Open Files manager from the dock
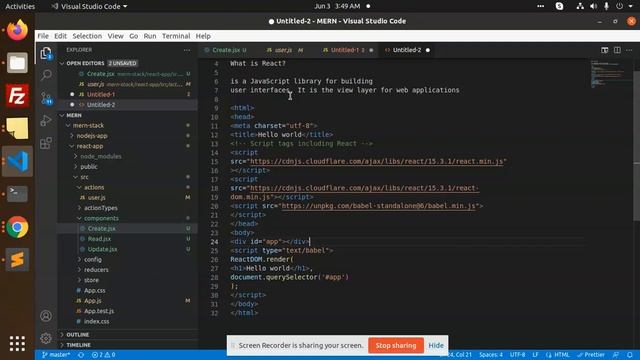This screenshot has height=360, width=640. (17, 63)
